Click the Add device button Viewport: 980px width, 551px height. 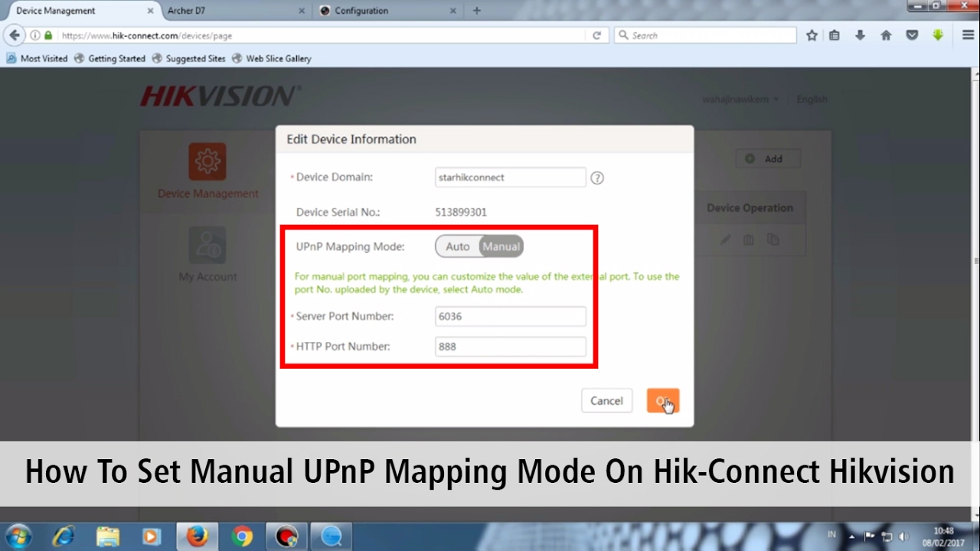click(x=768, y=159)
